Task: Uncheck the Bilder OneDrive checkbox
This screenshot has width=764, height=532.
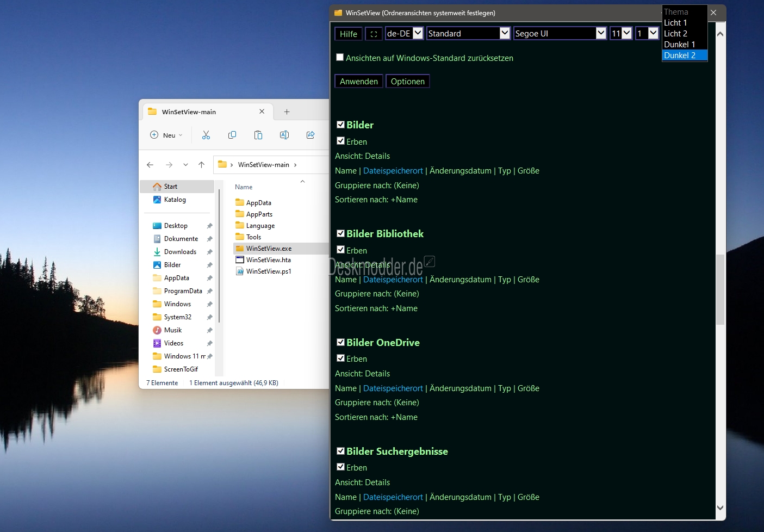Action: (340, 342)
